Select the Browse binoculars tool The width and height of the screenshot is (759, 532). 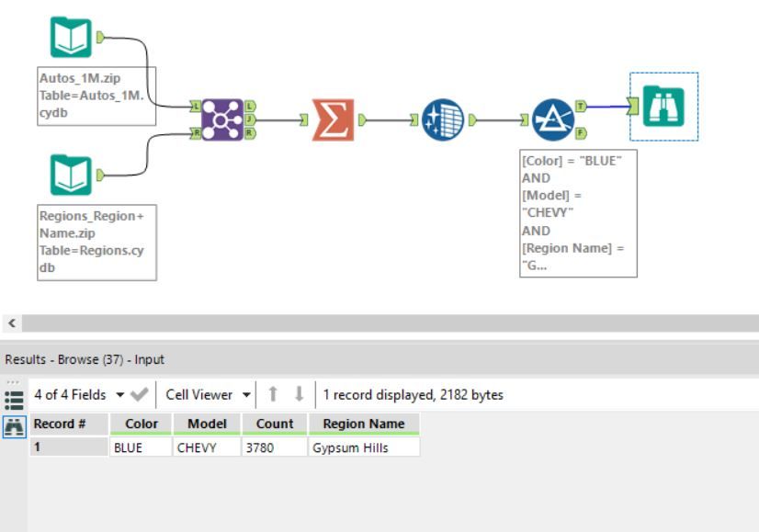(x=663, y=107)
